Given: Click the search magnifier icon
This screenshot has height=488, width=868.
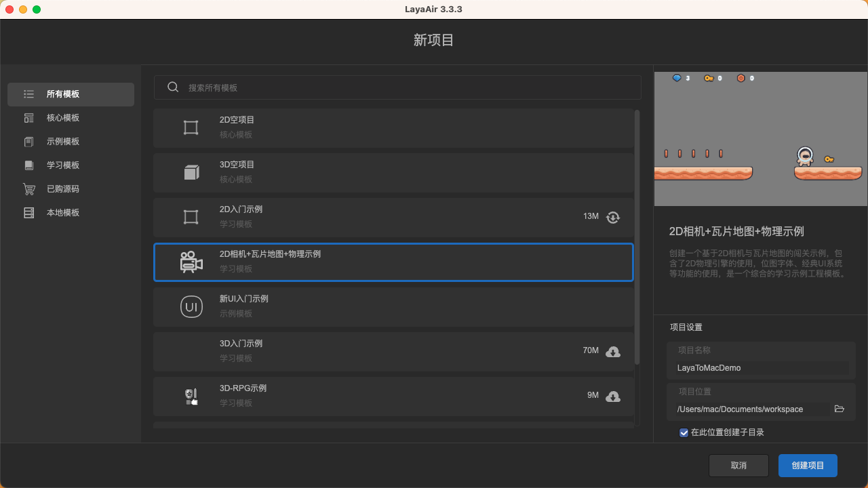Looking at the screenshot, I should tap(173, 87).
